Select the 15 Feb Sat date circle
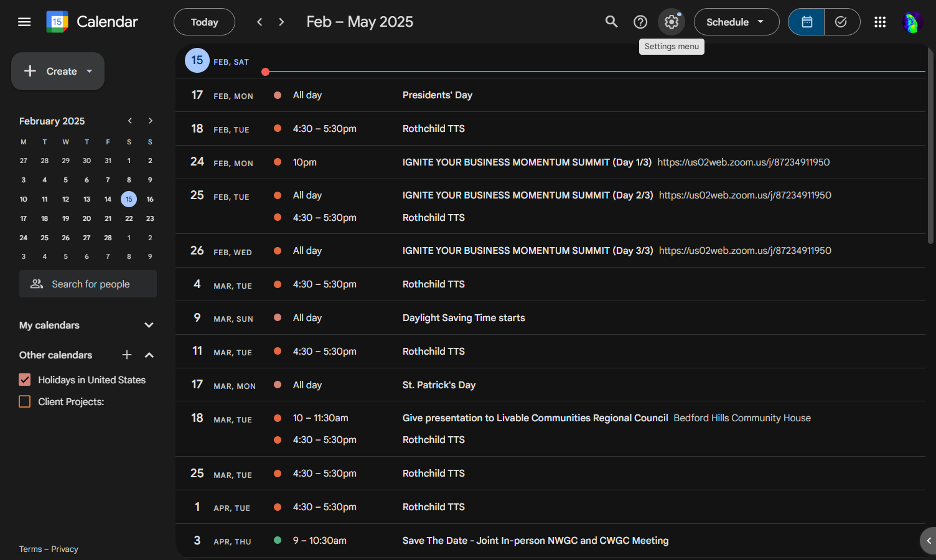This screenshot has width=936, height=560. pyautogui.click(x=197, y=60)
